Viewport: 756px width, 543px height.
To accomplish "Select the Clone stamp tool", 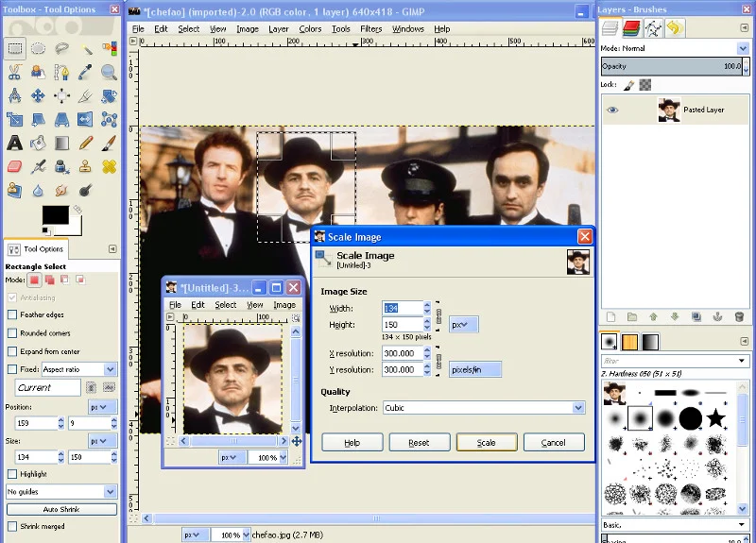I will click(x=85, y=167).
